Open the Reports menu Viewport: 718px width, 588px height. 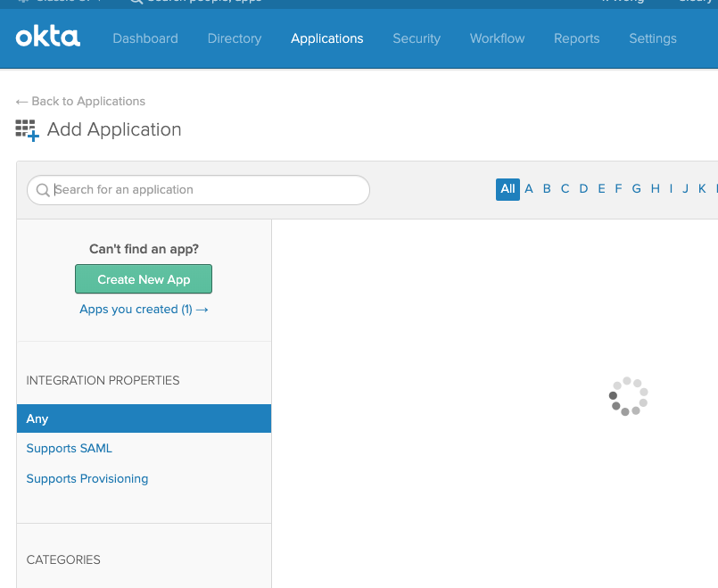576,38
